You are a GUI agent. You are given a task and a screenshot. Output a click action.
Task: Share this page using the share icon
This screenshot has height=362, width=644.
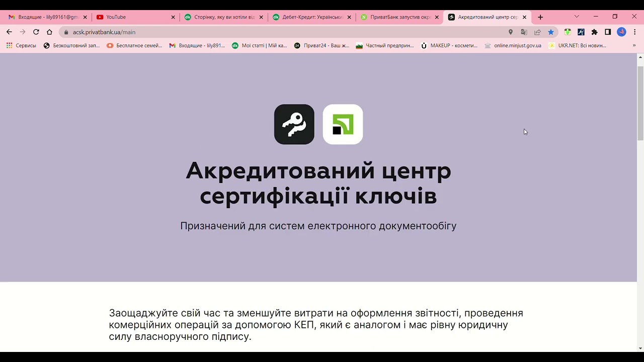[537, 32]
